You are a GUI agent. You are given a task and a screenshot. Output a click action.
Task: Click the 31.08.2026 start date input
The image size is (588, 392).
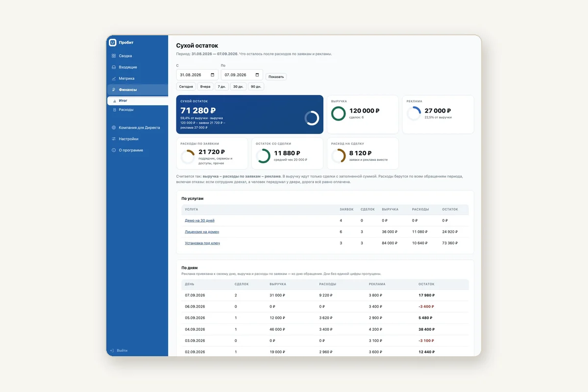(x=197, y=75)
